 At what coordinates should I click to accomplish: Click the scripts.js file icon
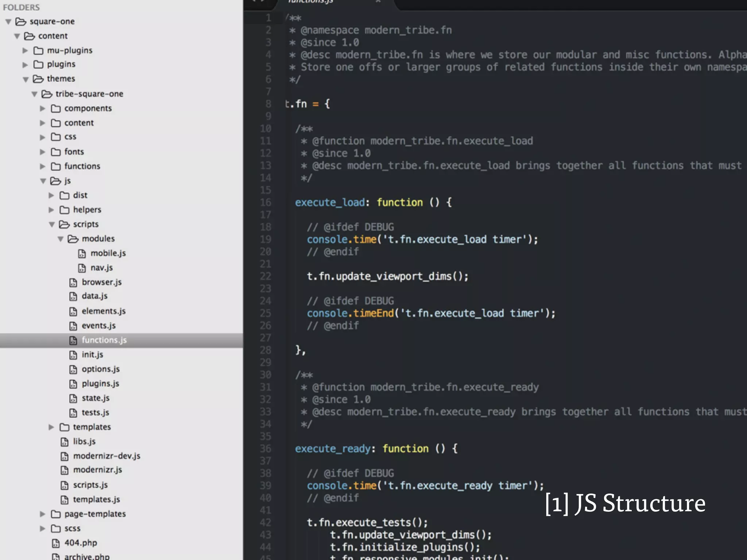coord(65,485)
